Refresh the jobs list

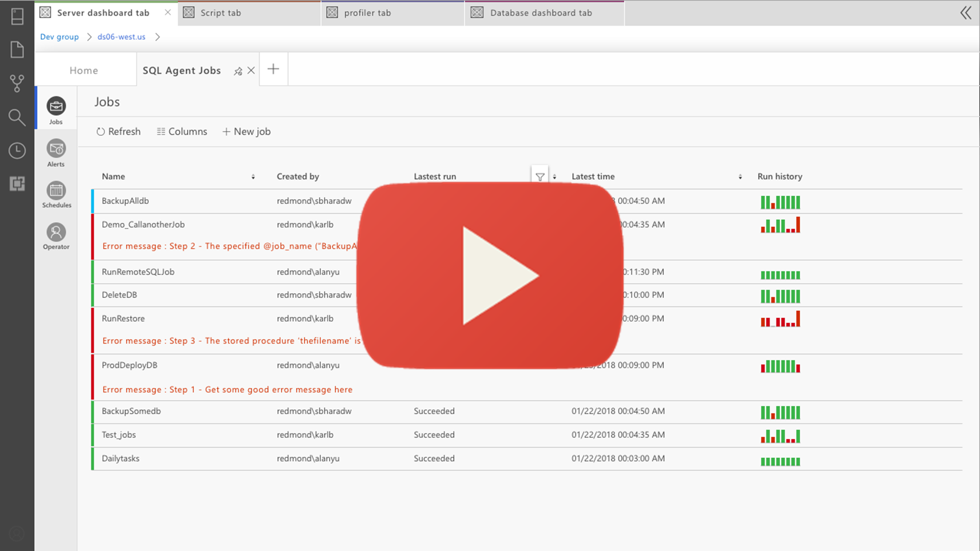[x=119, y=131]
